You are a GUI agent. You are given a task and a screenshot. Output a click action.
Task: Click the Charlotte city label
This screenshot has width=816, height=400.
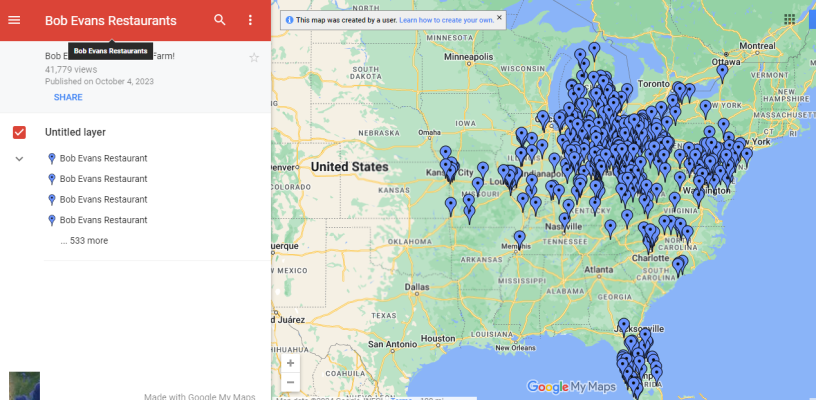(x=651, y=258)
